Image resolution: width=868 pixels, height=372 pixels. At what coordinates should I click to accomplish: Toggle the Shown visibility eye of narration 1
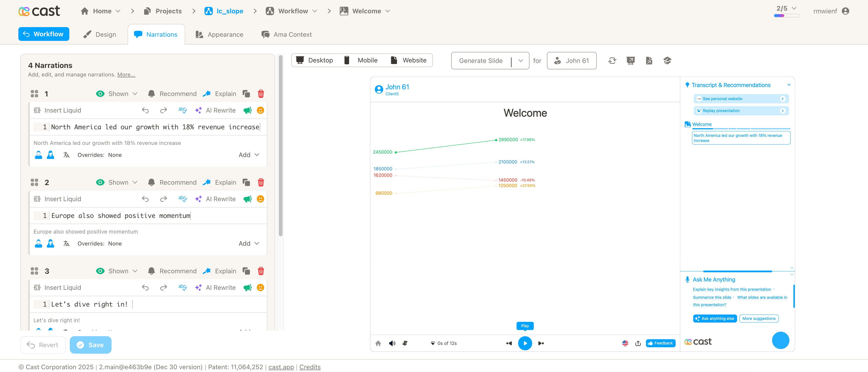click(100, 94)
